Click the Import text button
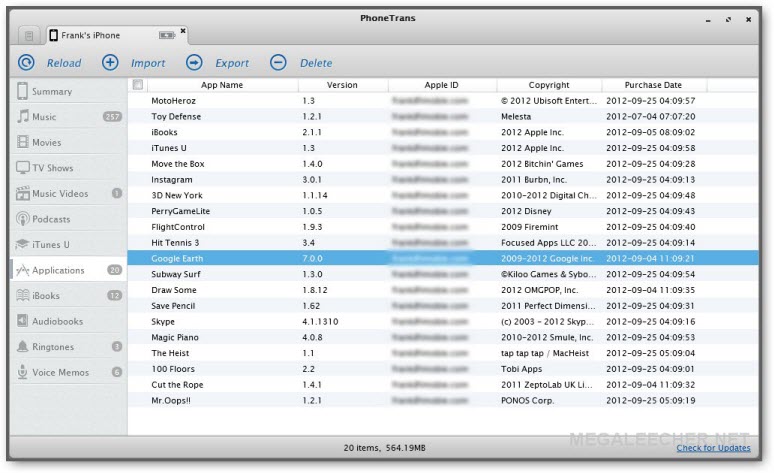774x473 pixels. (x=148, y=63)
